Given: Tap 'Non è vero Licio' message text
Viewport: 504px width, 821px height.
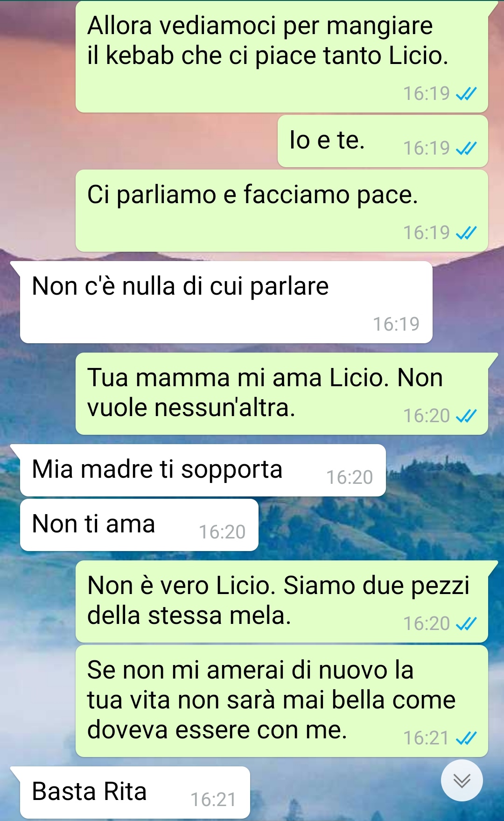Looking at the screenshot, I should pos(278,600).
